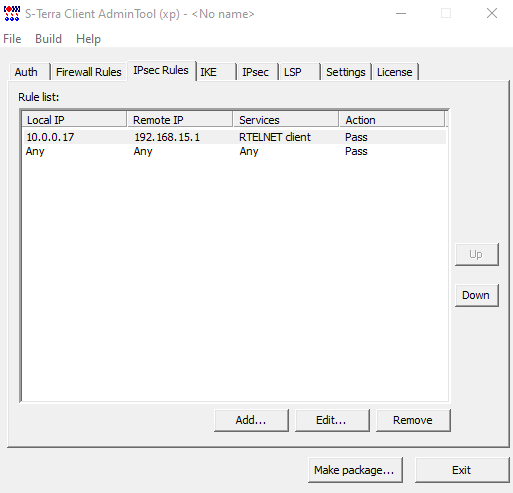Go to the Settings tab

click(346, 72)
